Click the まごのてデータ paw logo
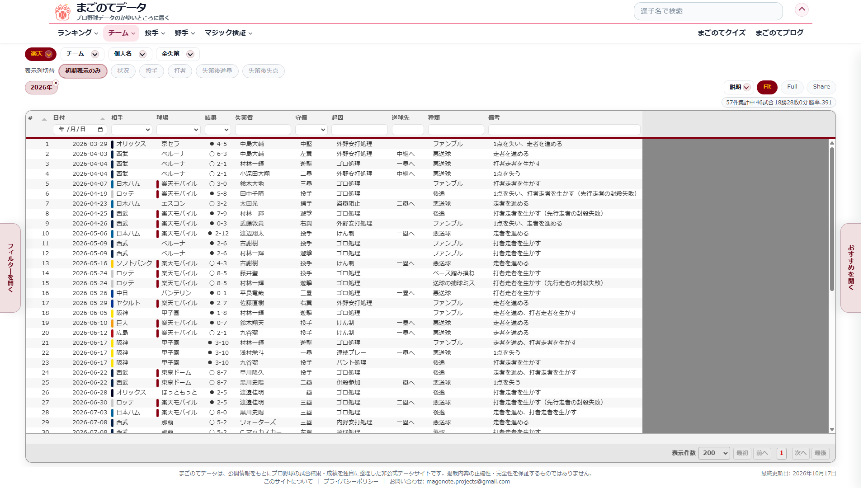The width and height of the screenshot is (868, 488). (x=62, y=12)
